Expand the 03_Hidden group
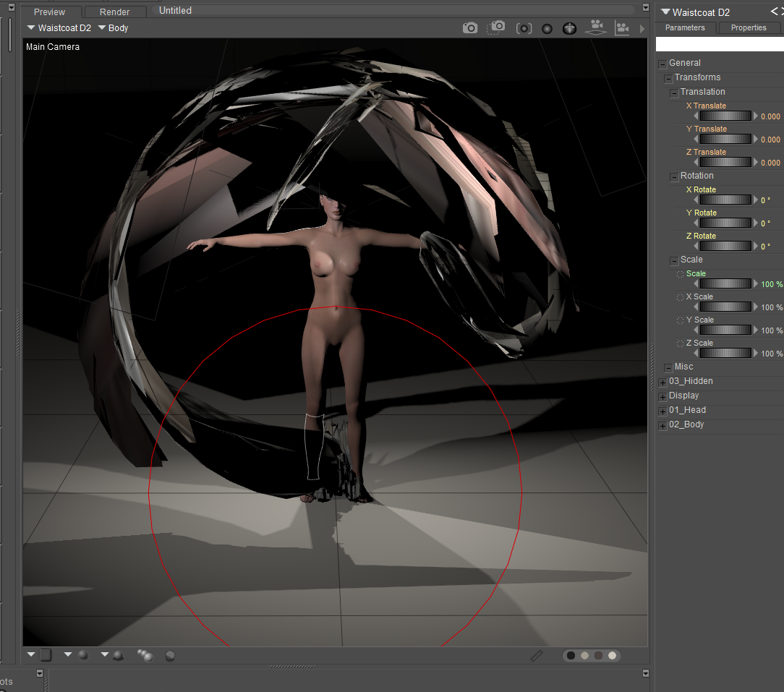Image resolution: width=784 pixels, height=692 pixels. click(663, 383)
